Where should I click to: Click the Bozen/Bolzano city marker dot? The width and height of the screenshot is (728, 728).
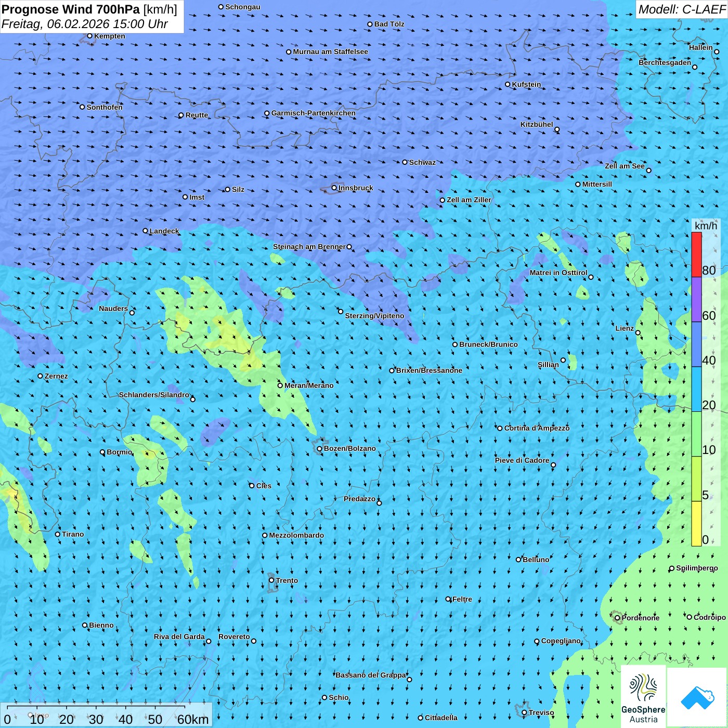319,449
